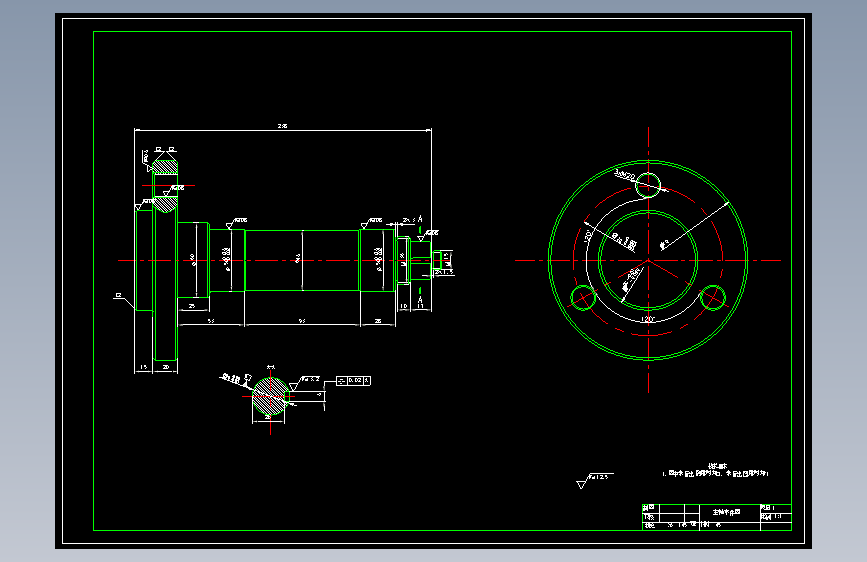The height and width of the screenshot is (562, 867).
Task: Click the Ra 12.5 surface roughness symbol
Action: (x=594, y=480)
